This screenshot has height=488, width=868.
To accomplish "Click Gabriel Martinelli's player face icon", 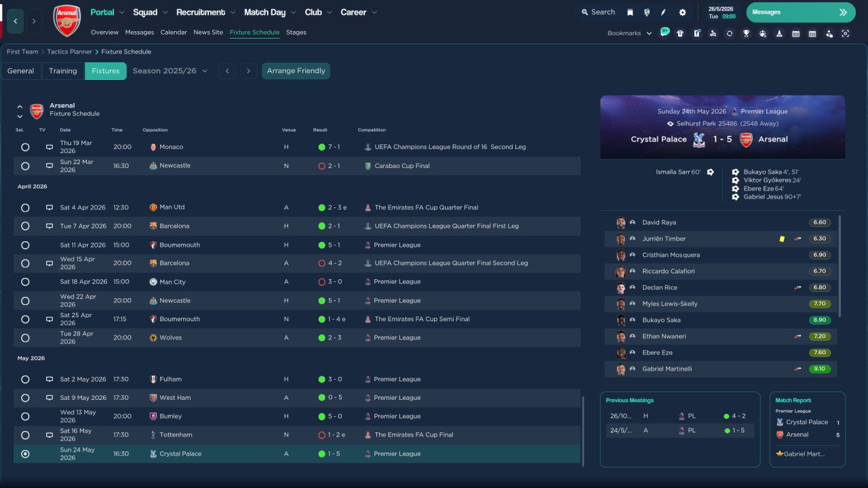I will tap(620, 369).
